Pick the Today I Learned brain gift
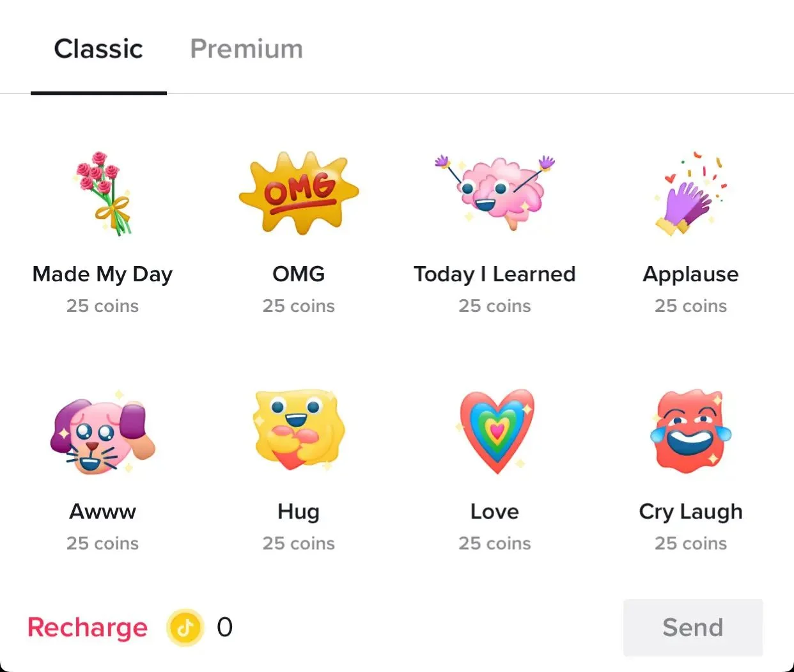 [x=495, y=191]
